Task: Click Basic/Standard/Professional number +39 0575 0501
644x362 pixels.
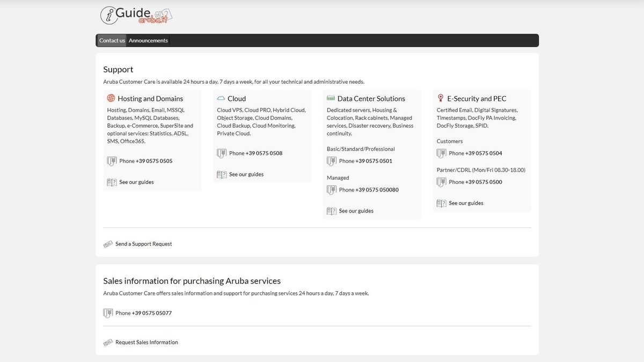Action: click(x=374, y=161)
